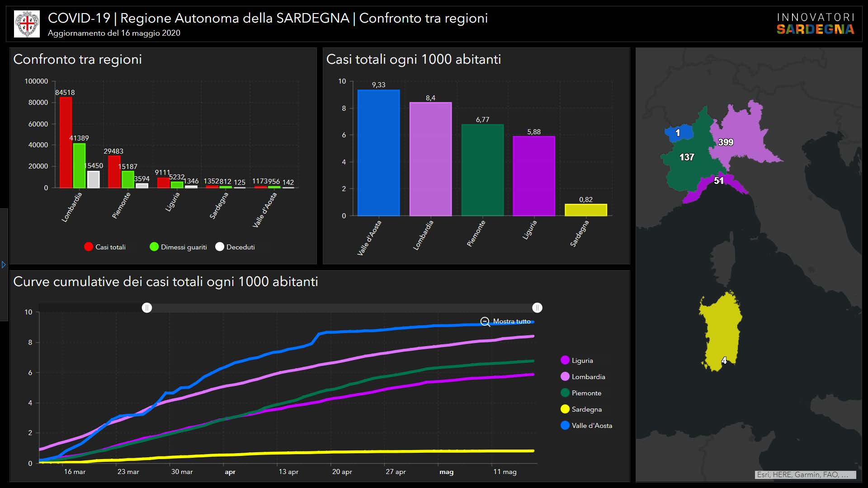868x488 pixels.
Task: Toggle Deceduti legend entry
Action: click(220, 247)
